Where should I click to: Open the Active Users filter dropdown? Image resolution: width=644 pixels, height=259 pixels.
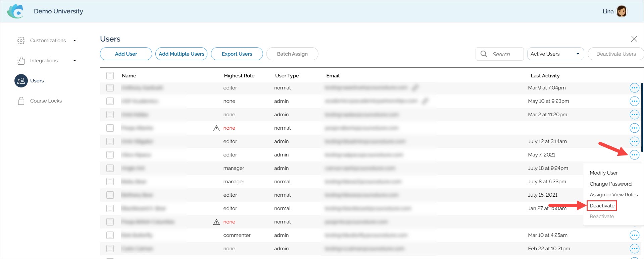pyautogui.click(x=555, y=54)
